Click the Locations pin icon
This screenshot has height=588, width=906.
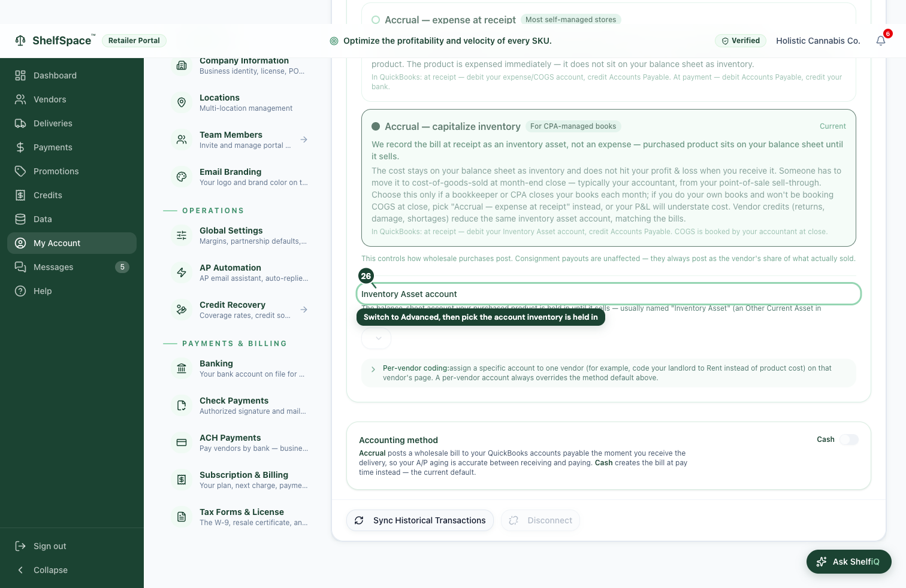click(182, 102)
